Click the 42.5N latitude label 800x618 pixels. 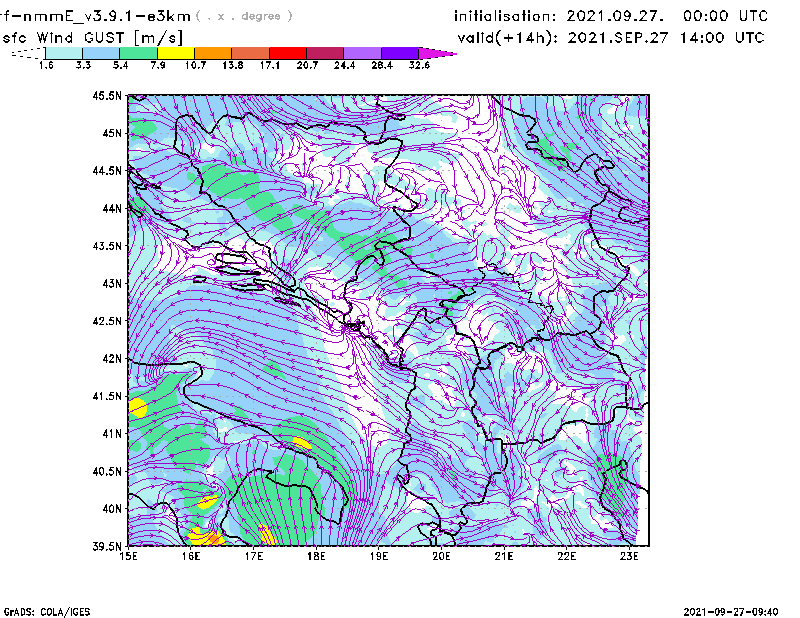click(107, 321)
